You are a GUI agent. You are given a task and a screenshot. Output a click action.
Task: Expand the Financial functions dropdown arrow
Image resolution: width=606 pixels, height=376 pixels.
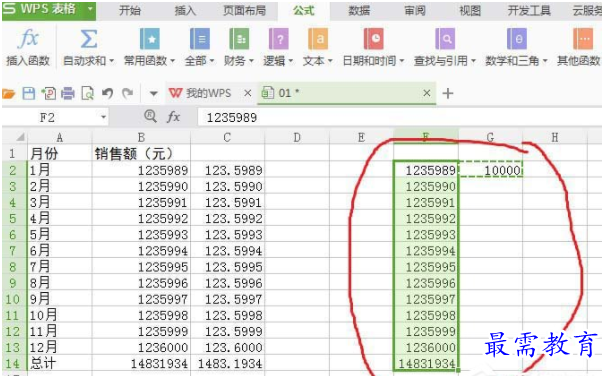pos(251,61)
